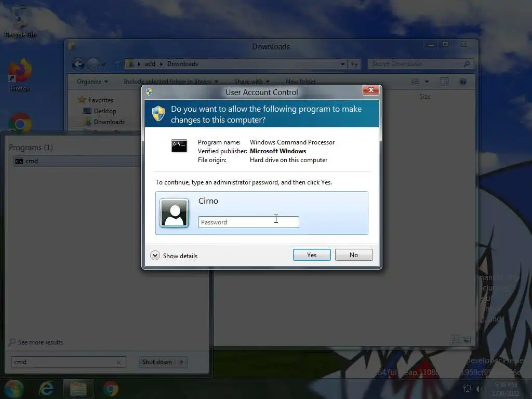Click change view icon in Downloads toolbar
Viewport: 532px width, 399px height.
(x=416, y=82)
